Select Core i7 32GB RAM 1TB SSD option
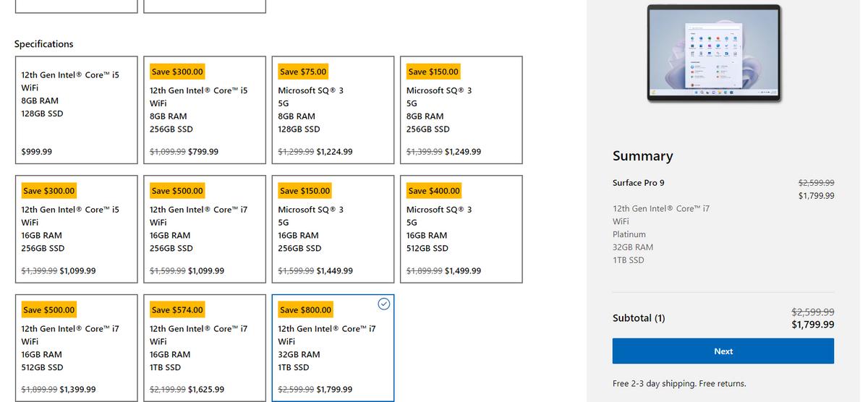This screenshot has width=868, height=402. tap(333, 348)
